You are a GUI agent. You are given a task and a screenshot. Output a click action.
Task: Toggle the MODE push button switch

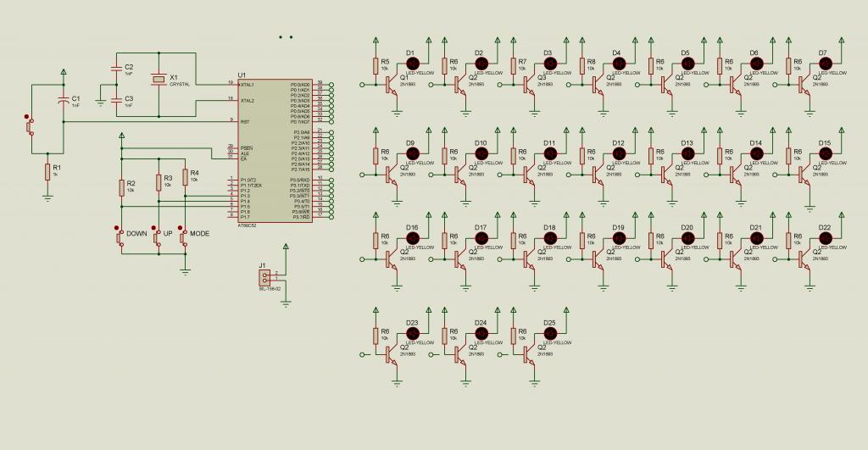[184, 237]
